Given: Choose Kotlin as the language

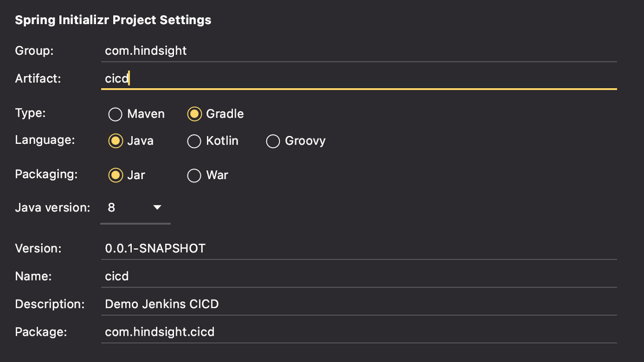Looking at the screenshot, I should click(194, 141).
